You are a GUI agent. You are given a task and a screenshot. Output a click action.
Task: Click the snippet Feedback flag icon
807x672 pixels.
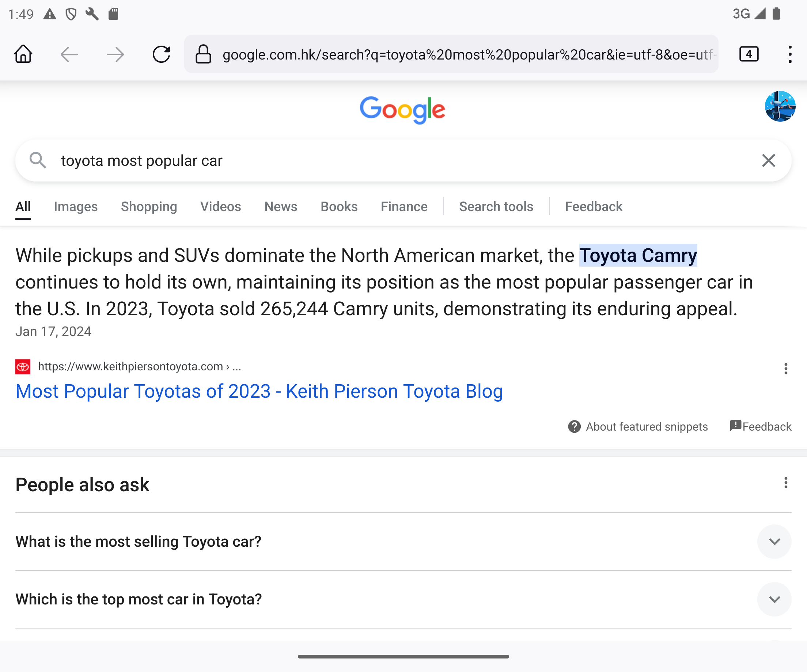pos(735,425)
